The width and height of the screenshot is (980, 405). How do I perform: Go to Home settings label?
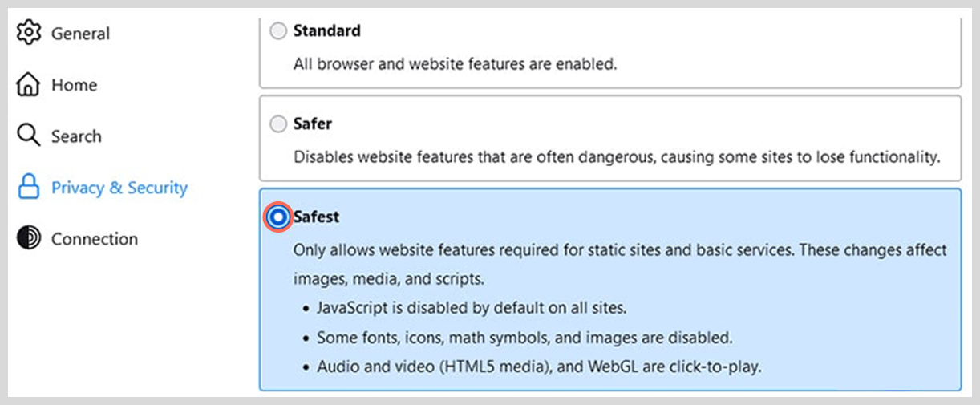74,85
